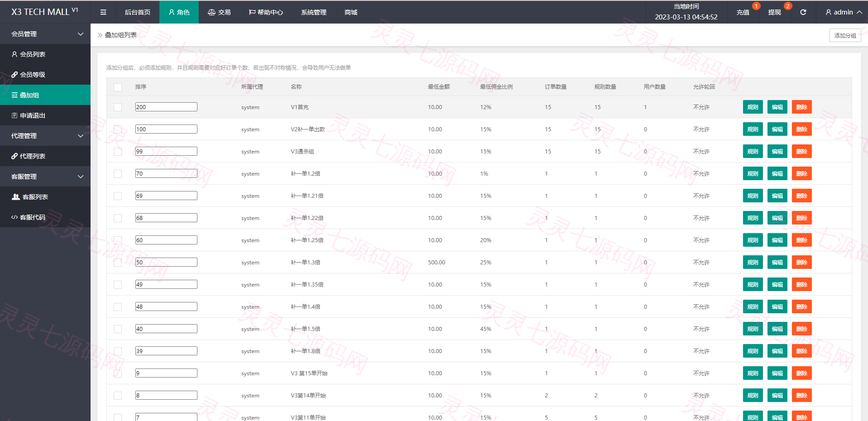
Task: Click 规则 button for V1首充 row
Action: click(x=753, y=107)
